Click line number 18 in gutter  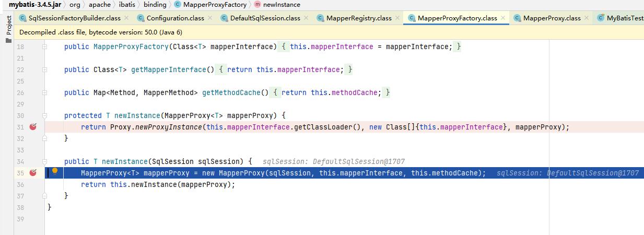click(21, 47)
